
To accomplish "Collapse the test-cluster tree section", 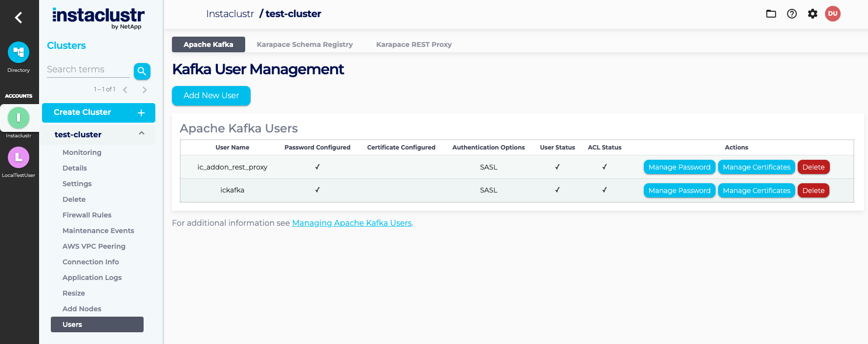I will click(x=142, y=134).
